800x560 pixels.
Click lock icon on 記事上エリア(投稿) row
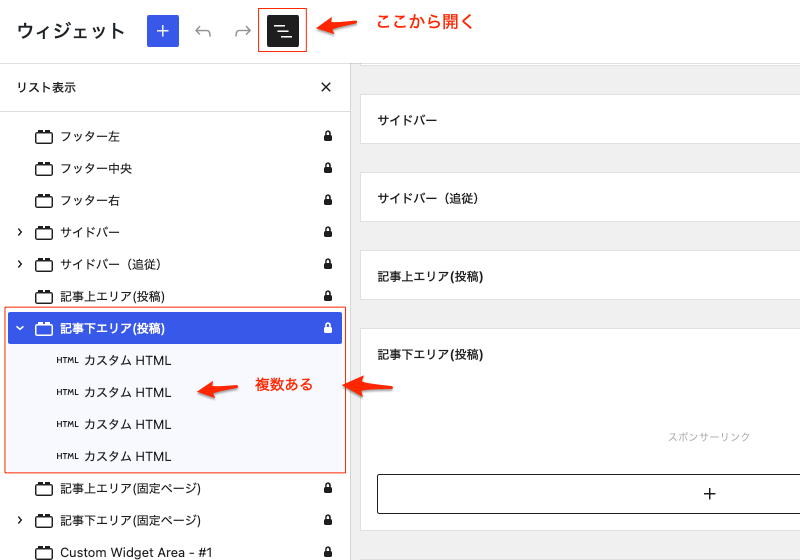click(328, 296)
